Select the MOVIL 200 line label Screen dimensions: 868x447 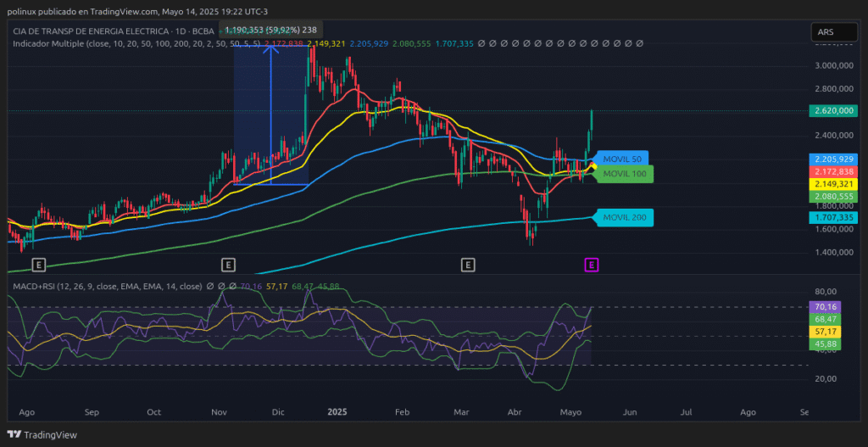[626, 218]
